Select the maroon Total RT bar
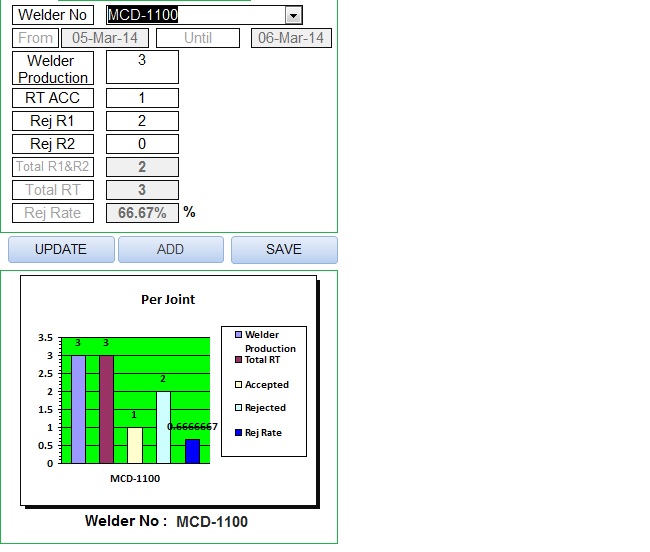Screen dimensions: 650x552 (107, 409)
